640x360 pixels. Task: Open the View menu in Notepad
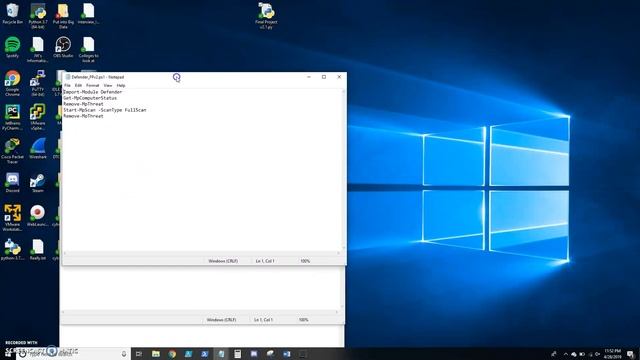(108, 85)
